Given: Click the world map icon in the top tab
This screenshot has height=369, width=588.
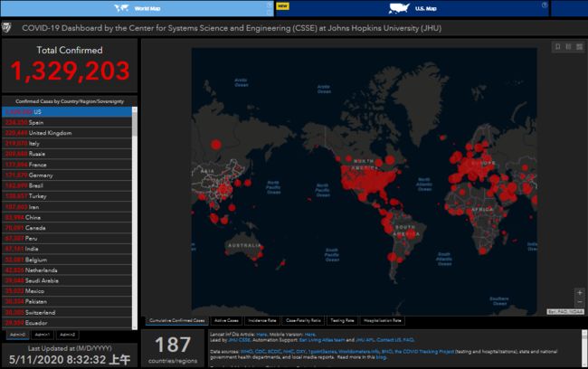Looking at the screenshot, I should tap(121, 8).
